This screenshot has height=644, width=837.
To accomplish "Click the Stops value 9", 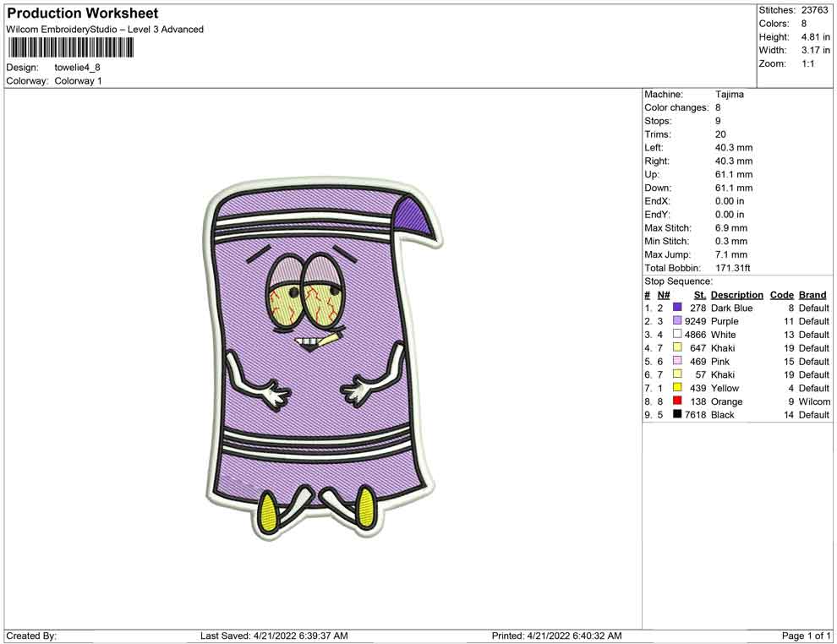I will click(x=718, y=121).
